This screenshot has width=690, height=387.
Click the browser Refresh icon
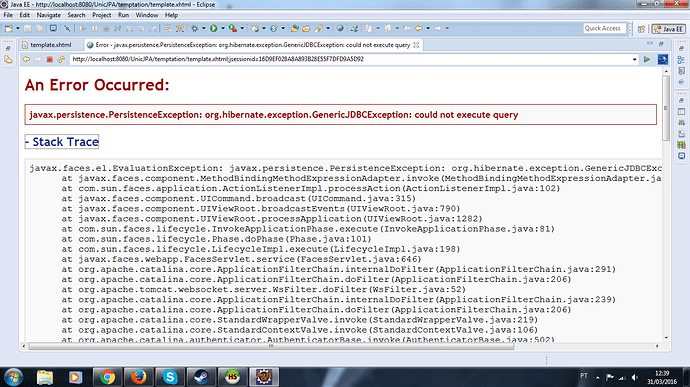[61, 59]
